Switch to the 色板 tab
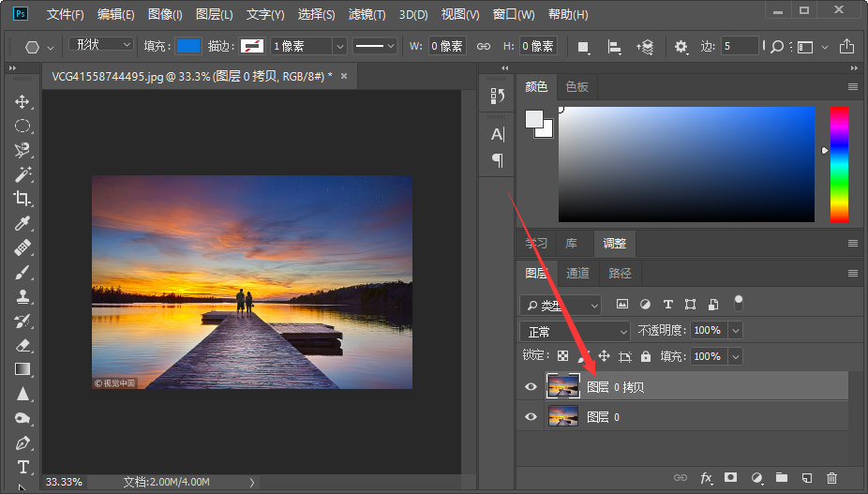The height and width of the screenshot is (494, 868). [x=576, y=86]
